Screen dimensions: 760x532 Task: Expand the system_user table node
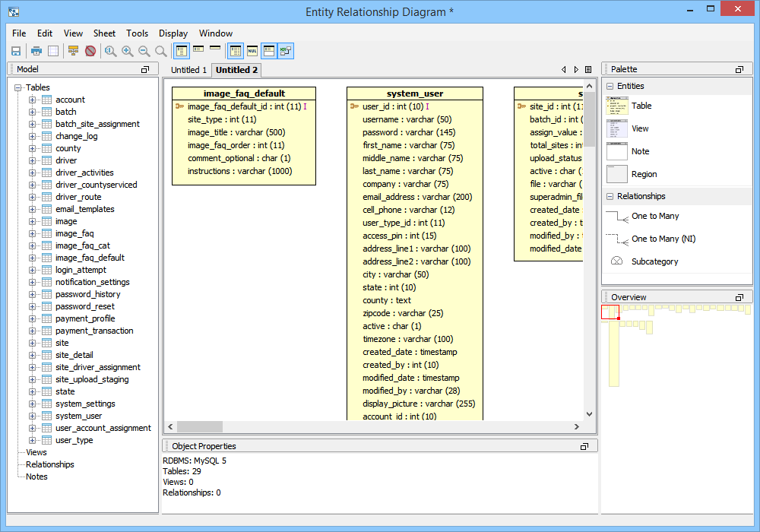pyautogui.click(x=33, y=416)
